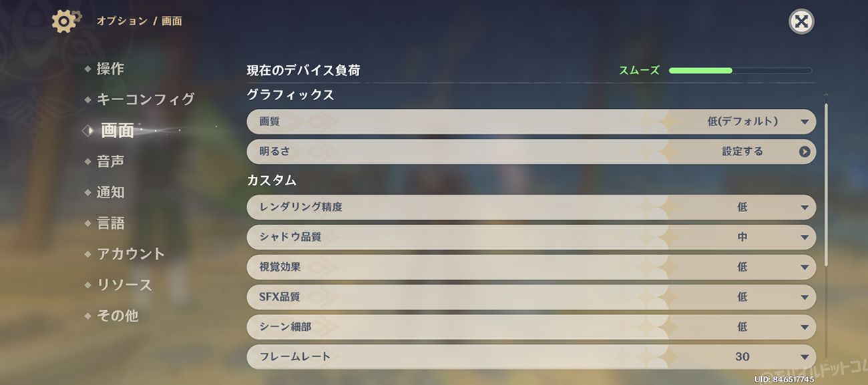Switch to the その他 tab
The height and width of the screenshot is (385, 868).
(x=118, y=316)
